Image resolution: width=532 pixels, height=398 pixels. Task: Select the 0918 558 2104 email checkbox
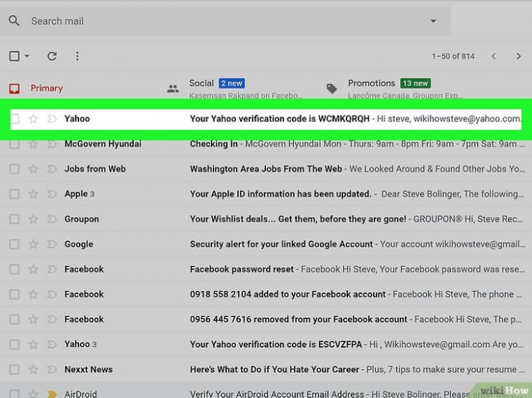coord(14,295)
